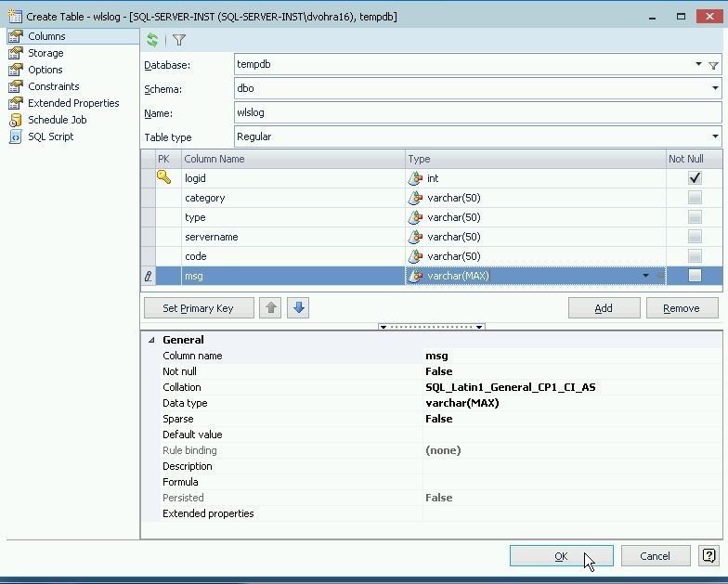Toggle Not Null checkbox for msg column
The image size is (728, 584).
[694, 276]
